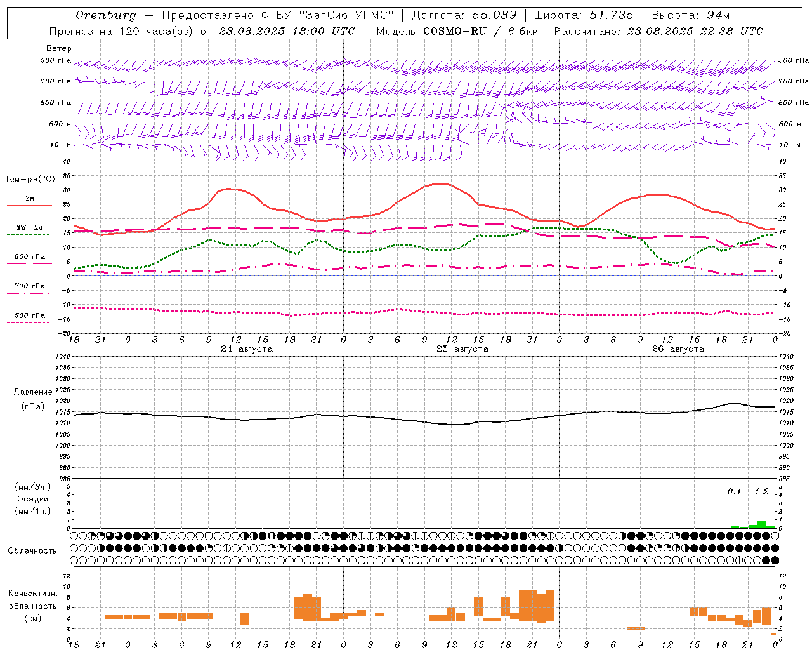Click the '24 августа' date label
Viewport: 812px width, 650px height.
(247, 349)
